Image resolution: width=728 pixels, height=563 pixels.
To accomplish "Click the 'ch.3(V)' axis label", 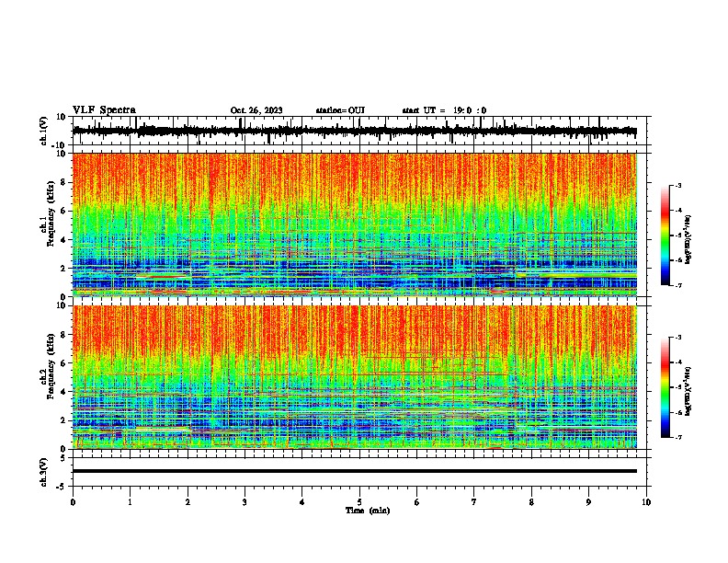I will pos(44,473).
